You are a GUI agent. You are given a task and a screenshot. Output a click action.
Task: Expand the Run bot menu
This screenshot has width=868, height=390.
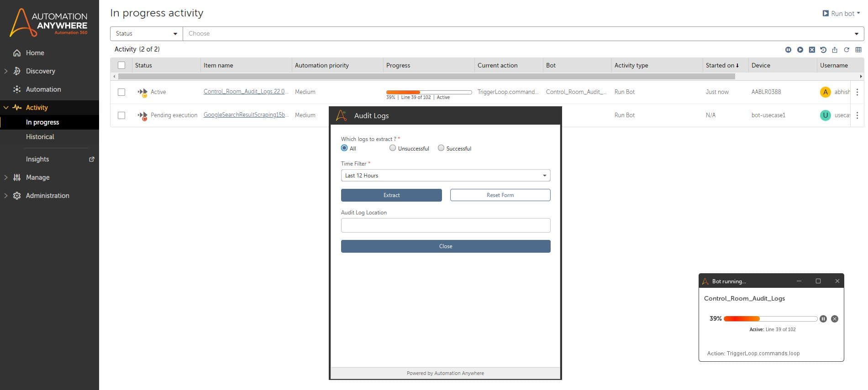pos(841,14)
